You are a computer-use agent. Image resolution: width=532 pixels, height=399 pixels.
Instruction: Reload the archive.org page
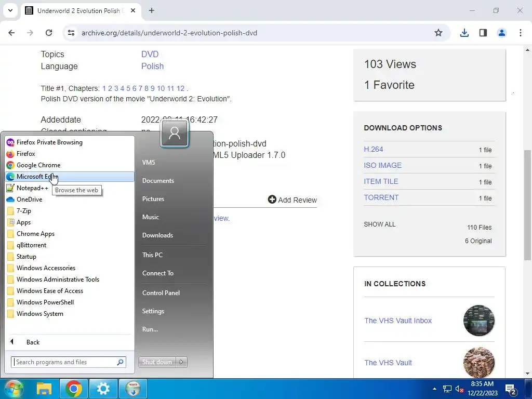coord(49,33)
